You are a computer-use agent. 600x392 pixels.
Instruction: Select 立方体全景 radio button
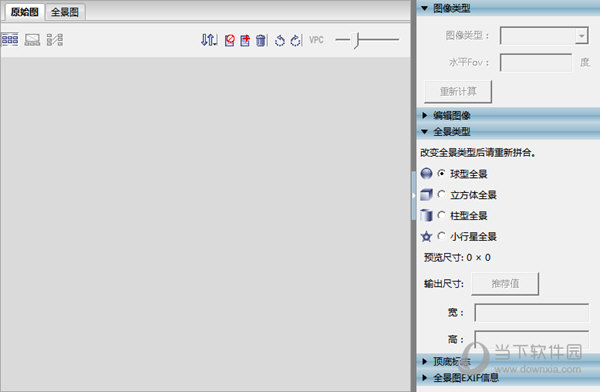(x=441, y=194)
